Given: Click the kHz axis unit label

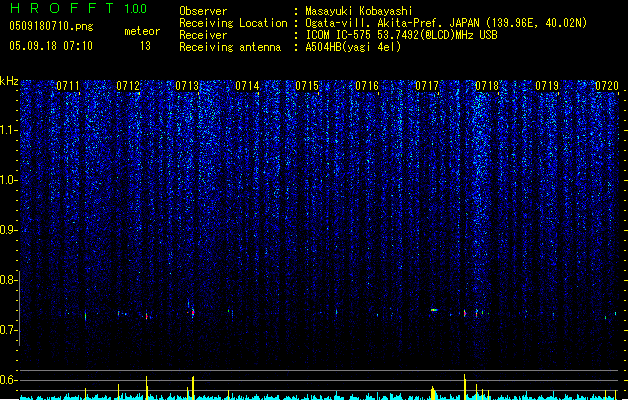Looking at the screenshot, I should tap(9, 81).
